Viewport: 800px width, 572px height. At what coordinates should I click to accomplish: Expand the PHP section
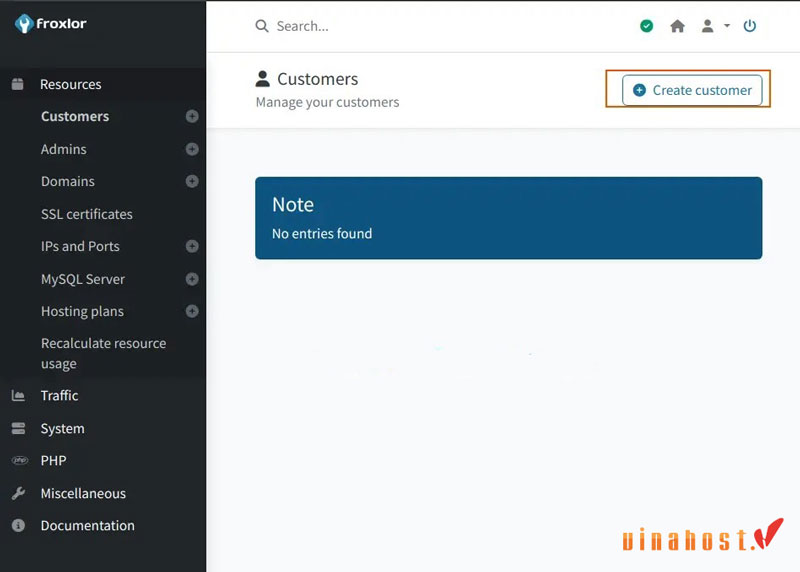click(53, 461)
